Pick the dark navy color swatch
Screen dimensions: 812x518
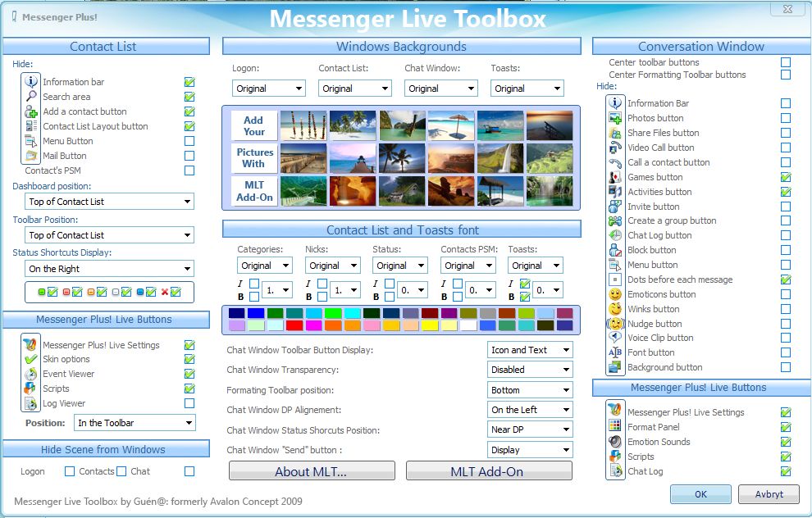[237, 313]
